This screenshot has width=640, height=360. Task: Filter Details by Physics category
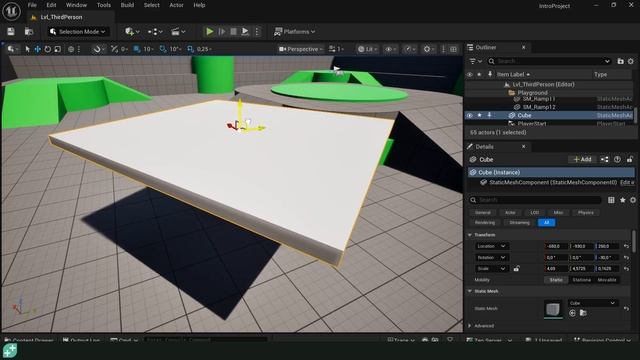(x=586, y=213)
